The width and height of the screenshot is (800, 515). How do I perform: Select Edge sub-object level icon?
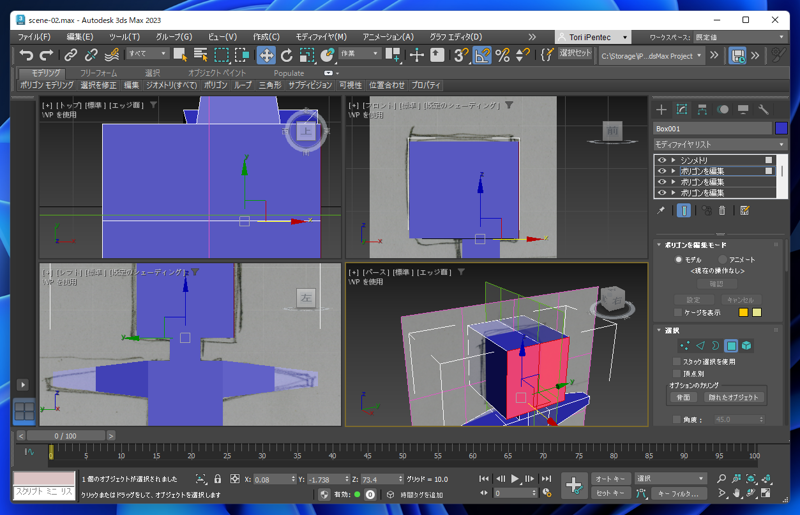click(x=700, y=346)
